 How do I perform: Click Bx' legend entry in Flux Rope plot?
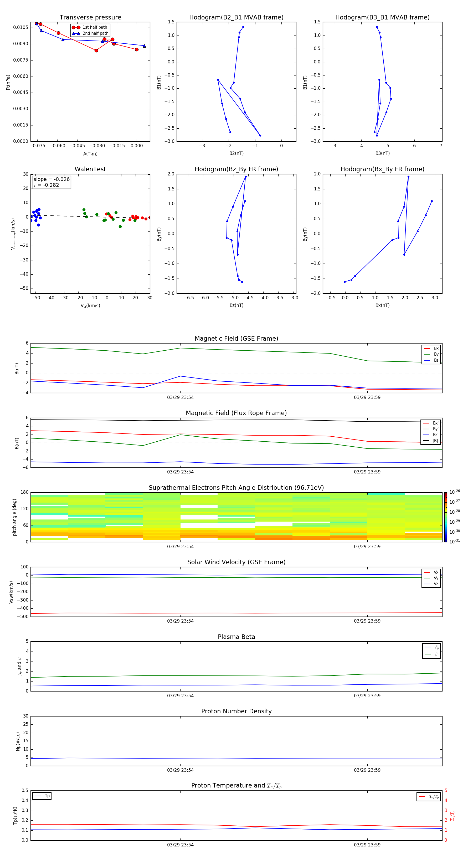431,423
